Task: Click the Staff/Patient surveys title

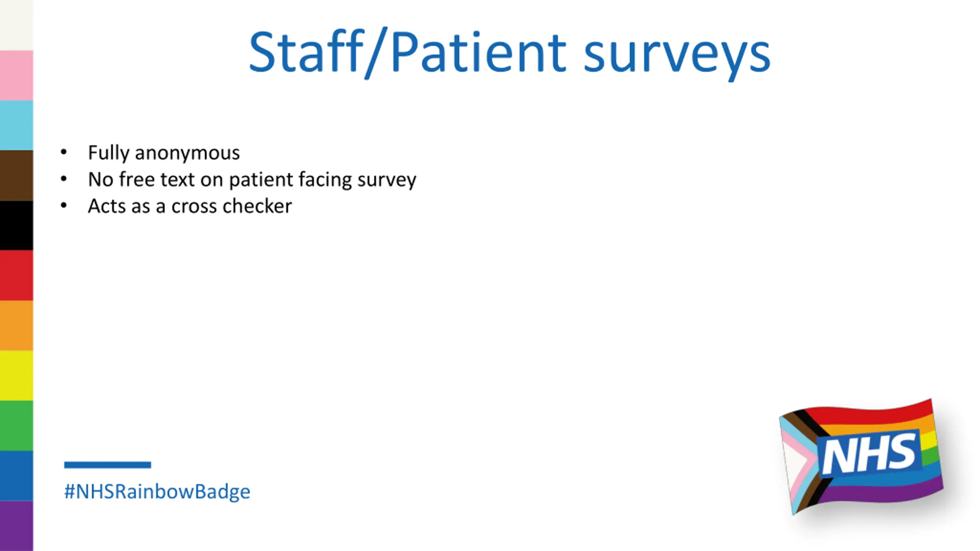Action: click(510, 53)
